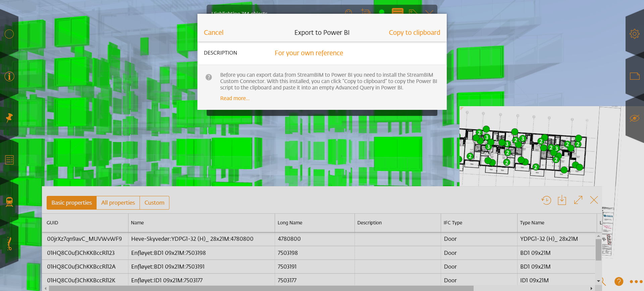Click the table's vertical scrollbar thumb
This screenshot has width=644, height=291.
[x=598, y=249]
